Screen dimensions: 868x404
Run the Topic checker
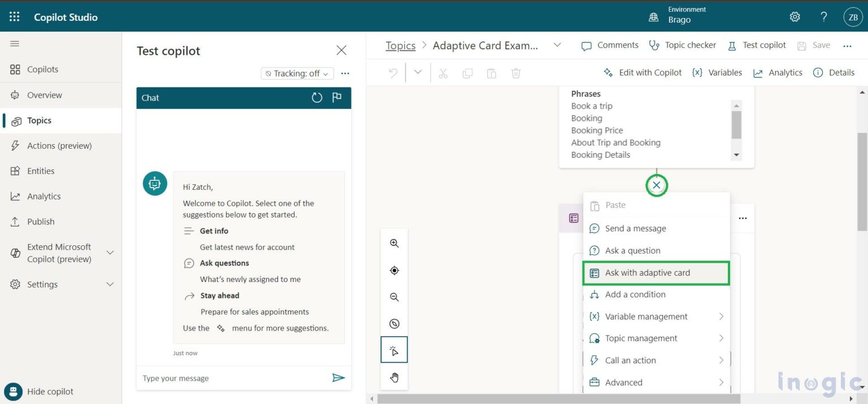(682, 45)
